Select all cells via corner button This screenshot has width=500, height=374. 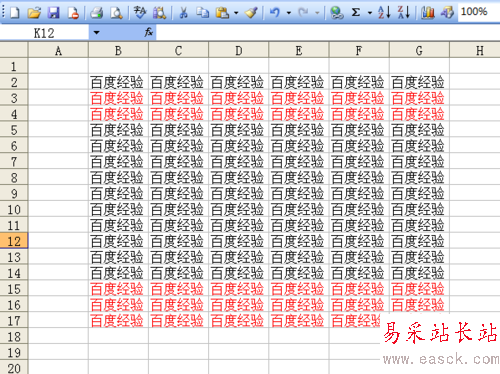coord(14,50)
